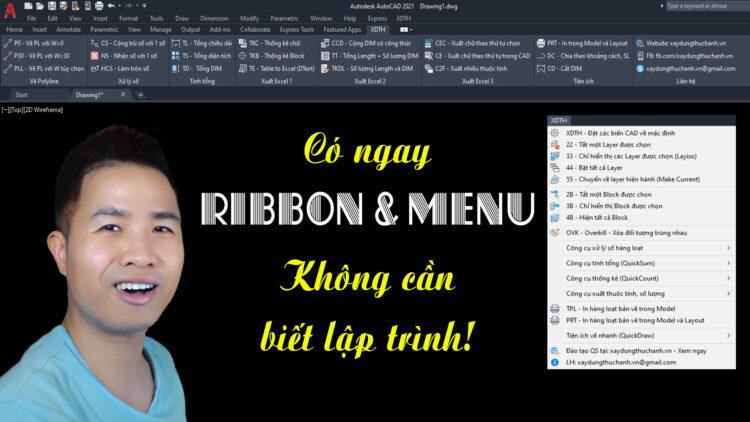Select 'PRT - In hàng loạt' Model và Layout entry

[x=641, y=321]
